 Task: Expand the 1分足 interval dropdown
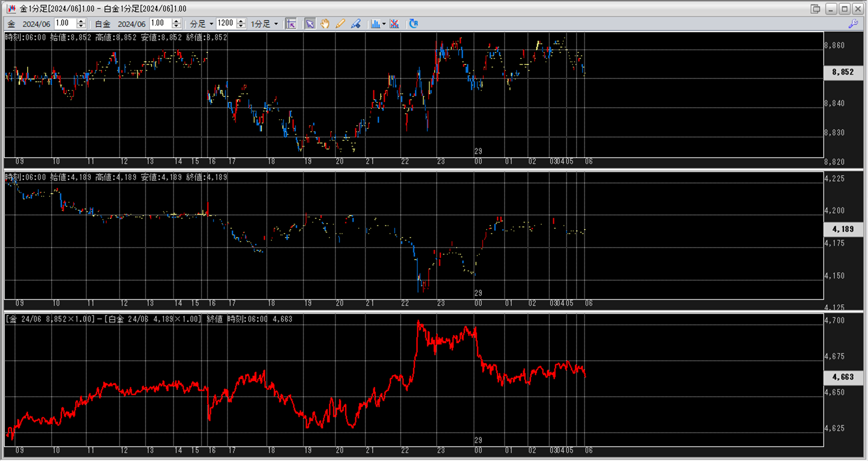(276, 24)
